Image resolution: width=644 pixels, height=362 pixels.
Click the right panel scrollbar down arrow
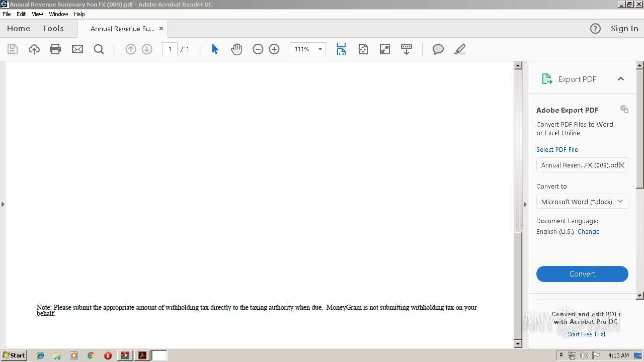[x=640, y=296]
